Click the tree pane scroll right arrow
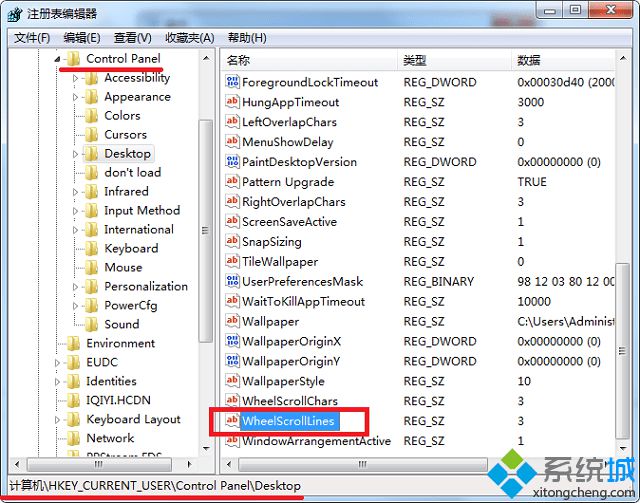Viewport: 640px width, 503px height. [189, 464]
